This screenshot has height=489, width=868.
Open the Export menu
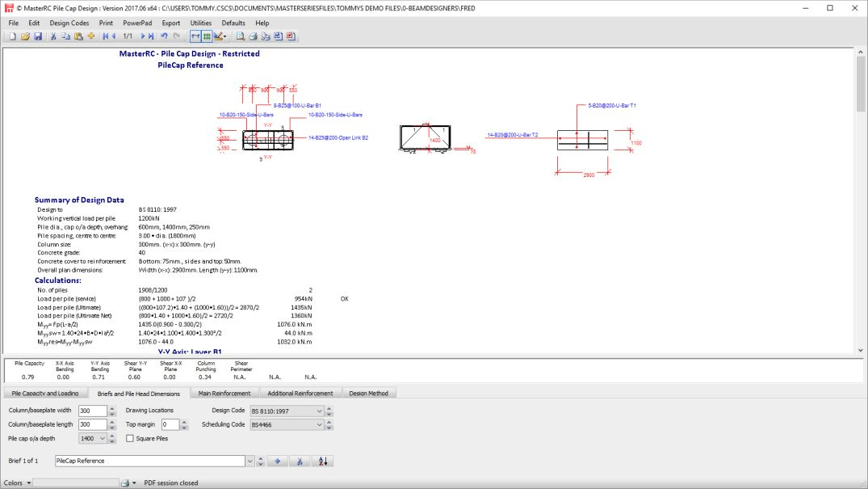click(171, 23)
